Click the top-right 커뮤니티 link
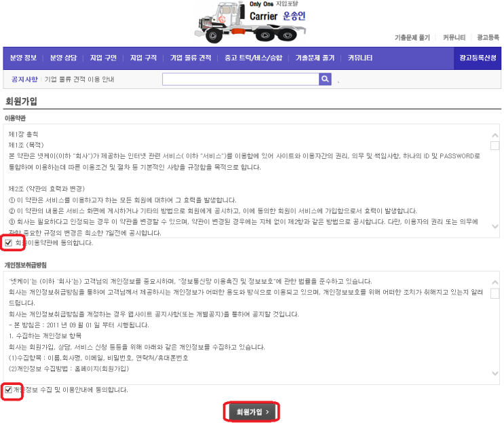The height and width of the screenshot is (423, 504). coord(454,37)
